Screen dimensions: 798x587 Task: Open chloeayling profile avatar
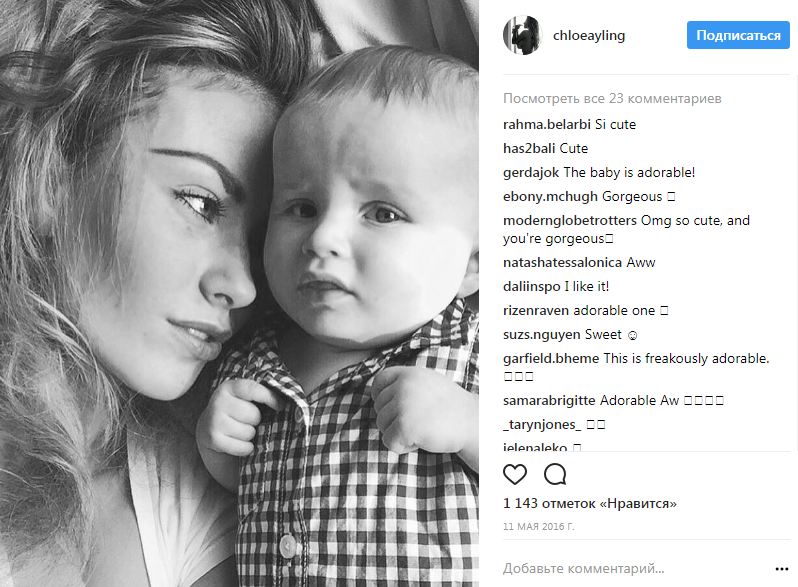pyautogui.click(x=522, y=35)
